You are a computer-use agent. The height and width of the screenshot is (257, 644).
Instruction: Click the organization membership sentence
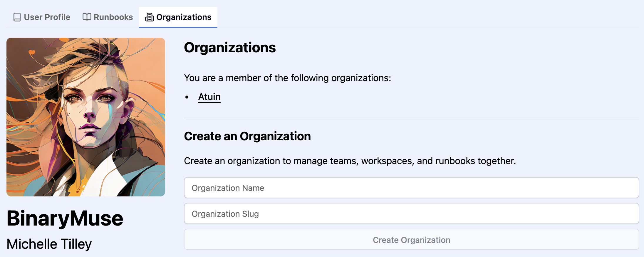287,78
